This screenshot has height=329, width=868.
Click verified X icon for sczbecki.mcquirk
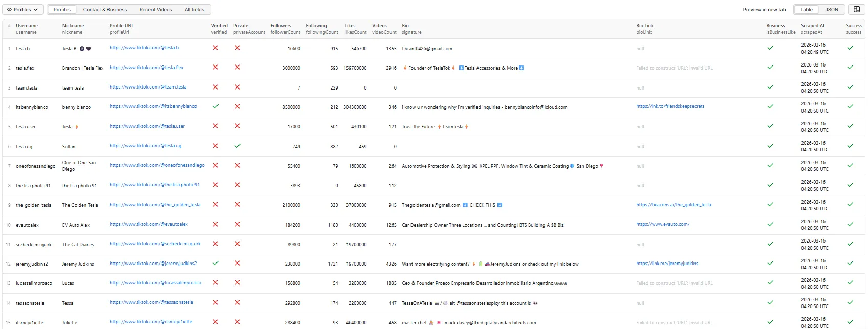[x=215, y=244]
